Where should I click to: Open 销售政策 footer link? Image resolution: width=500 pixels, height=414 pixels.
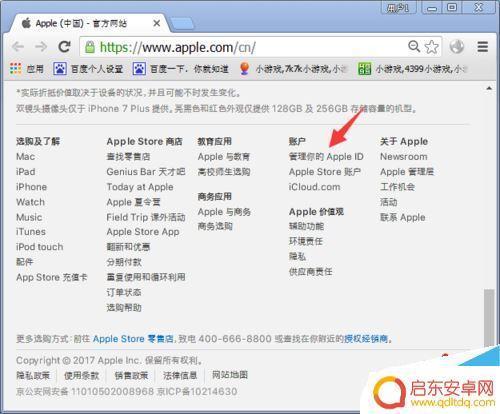coord(131,376)
